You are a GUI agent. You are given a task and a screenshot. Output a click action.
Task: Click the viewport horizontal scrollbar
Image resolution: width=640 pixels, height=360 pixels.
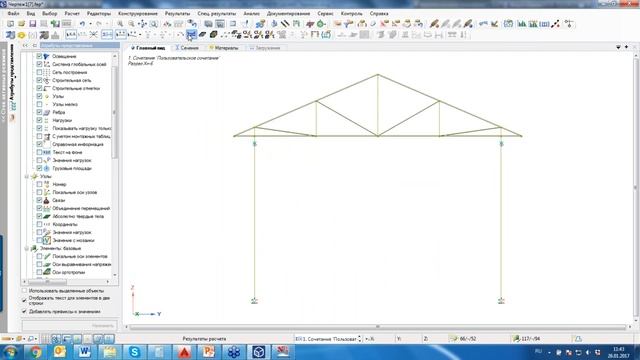point(378,327)
